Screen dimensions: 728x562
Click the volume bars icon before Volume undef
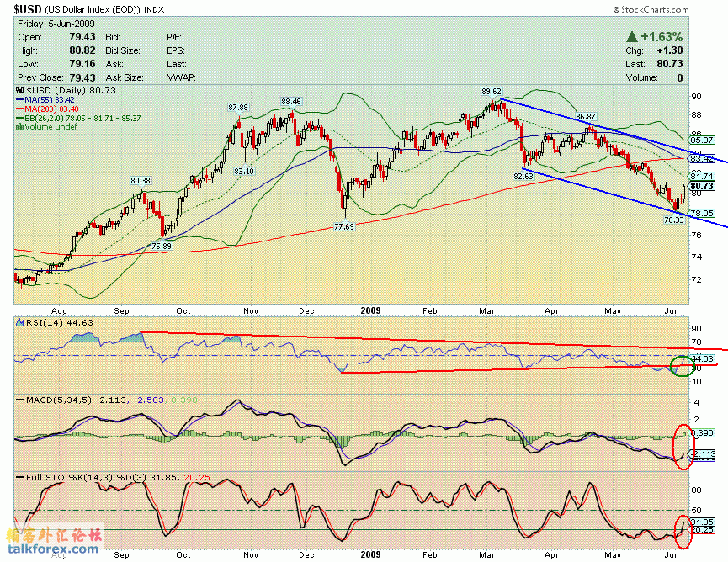(20, 127)
